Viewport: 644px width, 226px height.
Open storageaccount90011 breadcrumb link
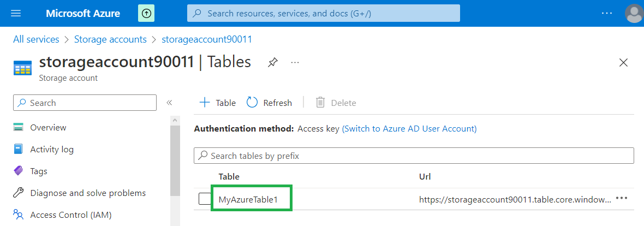coord(207,39)
